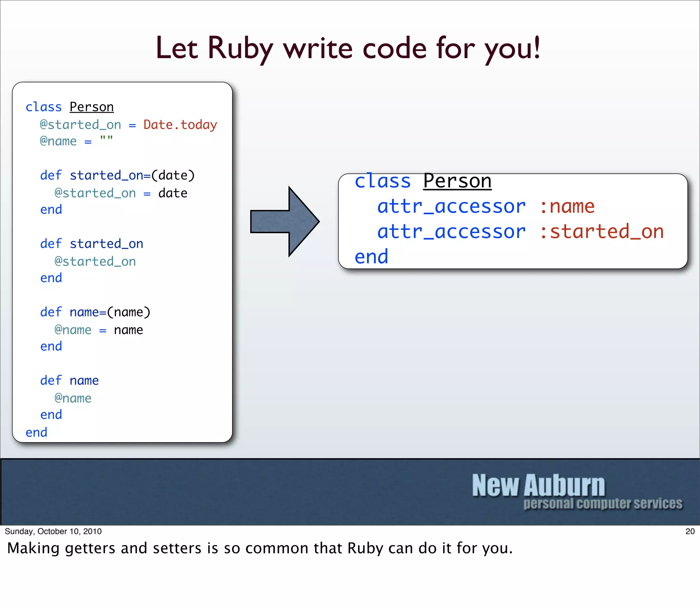Click the "personal computer services" tagline
The width and height of the screenshot is (700, 610).
coord(603,504)
